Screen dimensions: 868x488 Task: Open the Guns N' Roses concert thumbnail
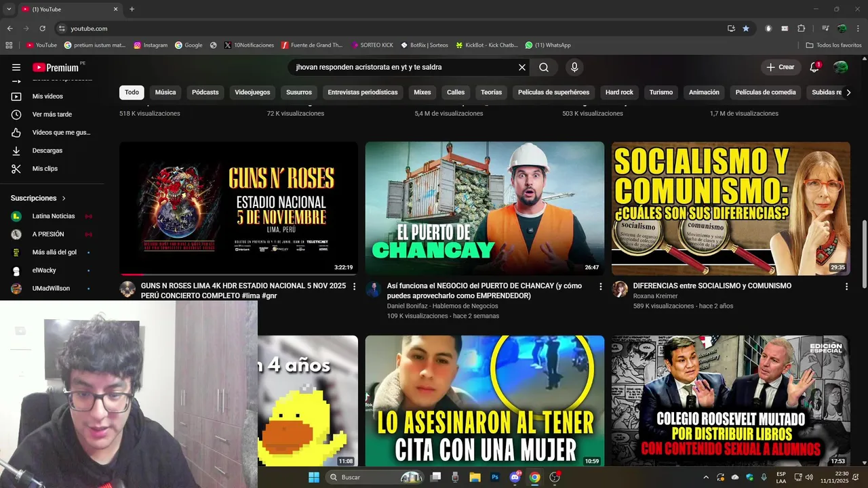(x=239, y=208)
